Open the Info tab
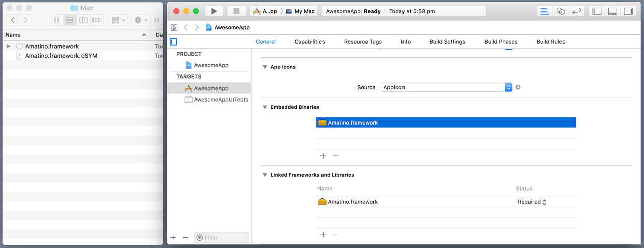 (x=406, y=42)
